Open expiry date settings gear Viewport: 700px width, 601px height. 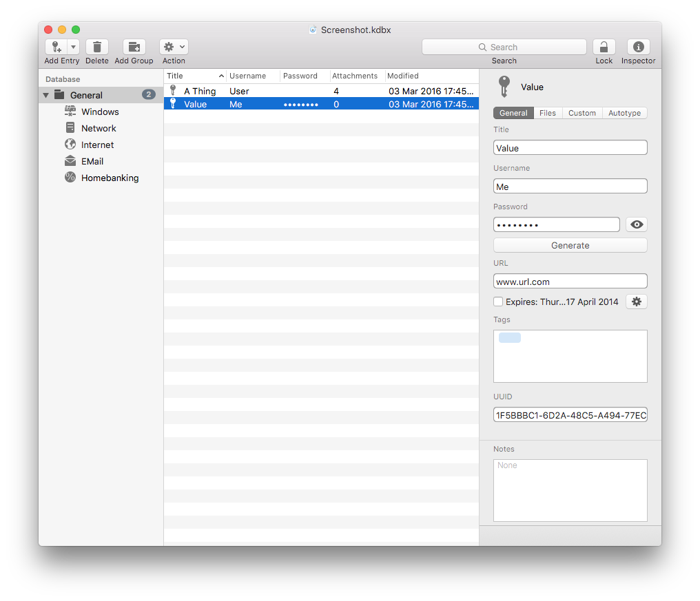point(636,302)
